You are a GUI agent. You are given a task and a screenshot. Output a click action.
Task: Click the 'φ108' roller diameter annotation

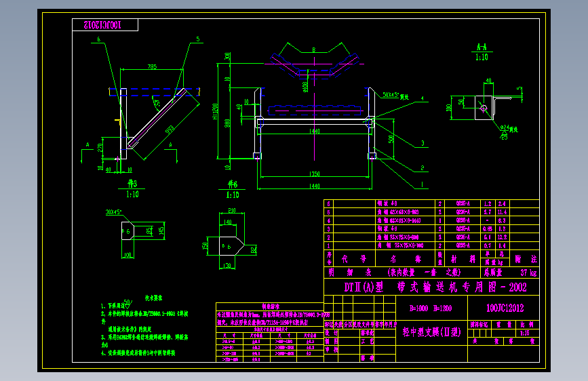tap(305, 87)
